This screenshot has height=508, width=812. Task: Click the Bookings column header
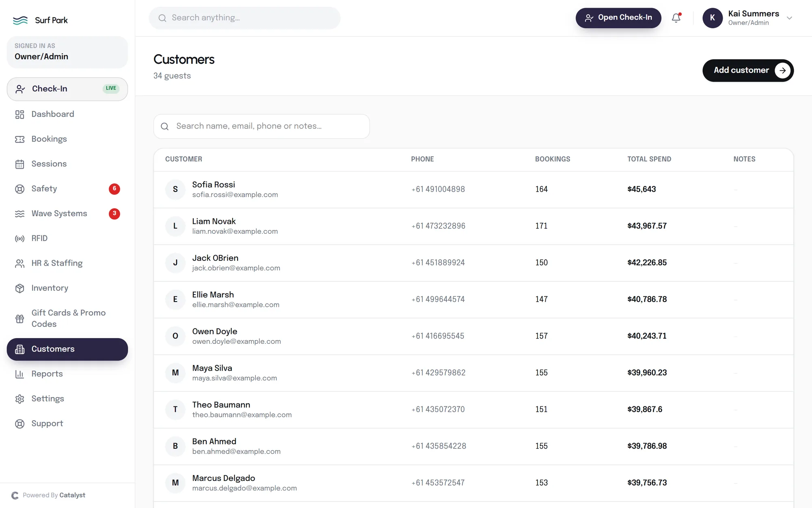(553, 159)
